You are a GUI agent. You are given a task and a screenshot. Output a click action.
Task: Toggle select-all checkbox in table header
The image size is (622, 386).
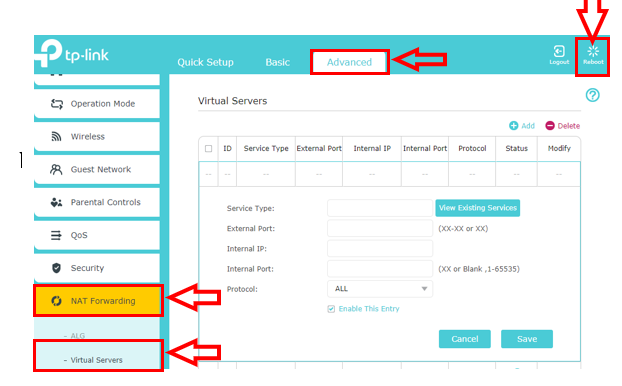208,149
